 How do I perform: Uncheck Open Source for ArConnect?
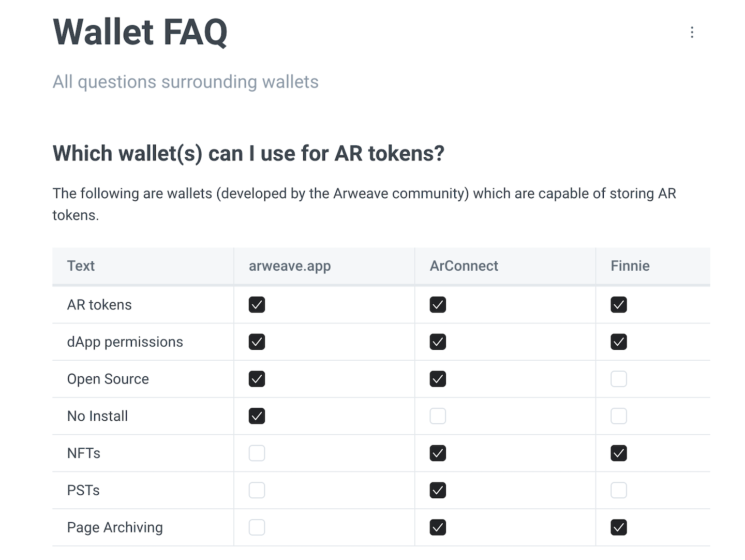[438, 379]
